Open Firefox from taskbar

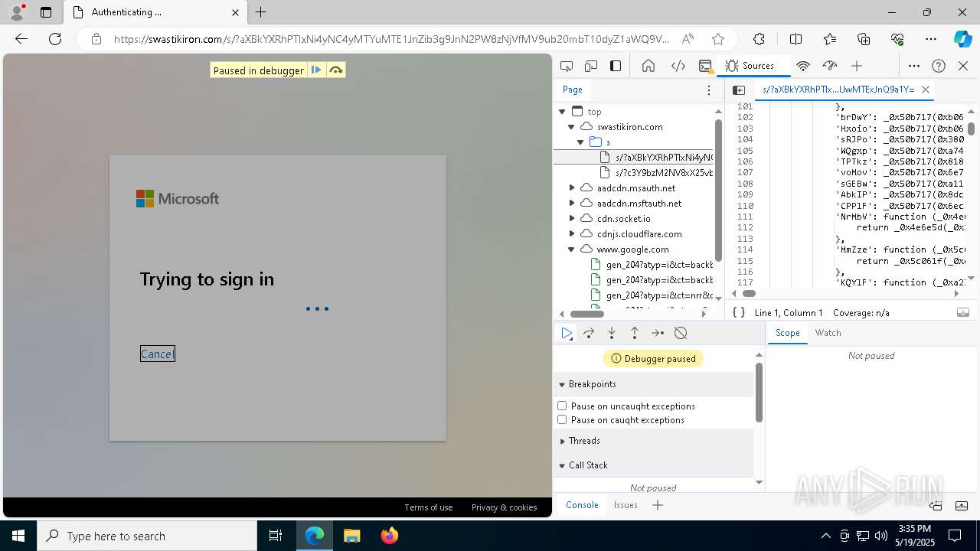[x=390, y=536]
